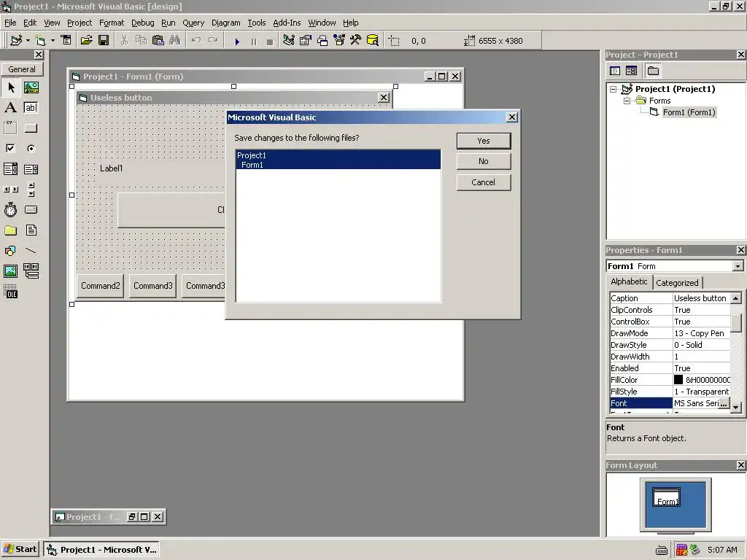Start the program with the Run arrow
747x560 pixels.
[237, 42]
